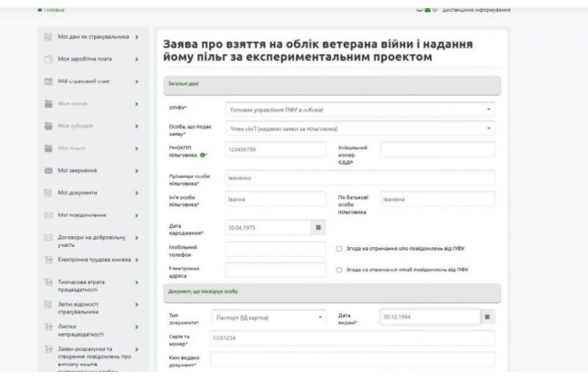The height and width of the screenshot is (380, 588).
Task: Click home icon next to Головна
Action: [x=40, y=10]
